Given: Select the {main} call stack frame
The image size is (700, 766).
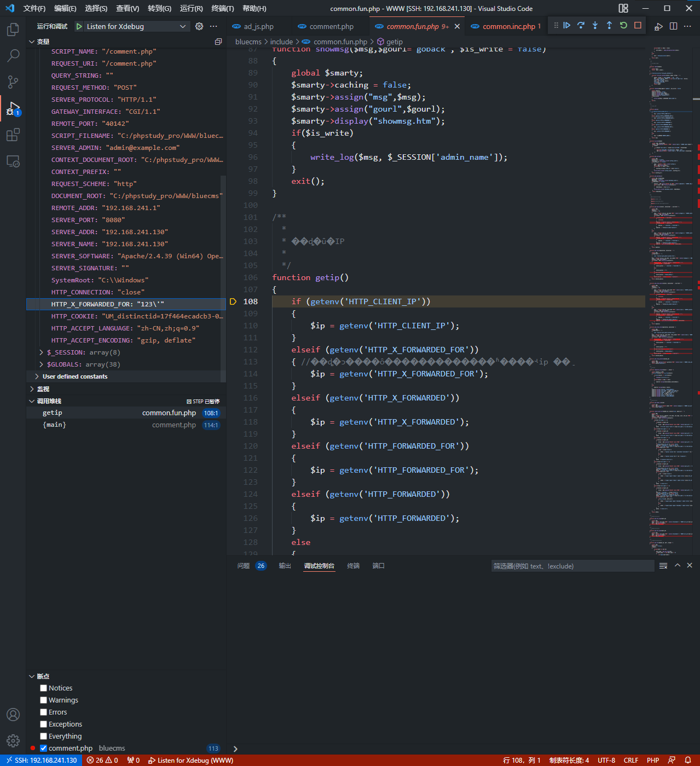Looking at the screenshot, I should 126,425.
